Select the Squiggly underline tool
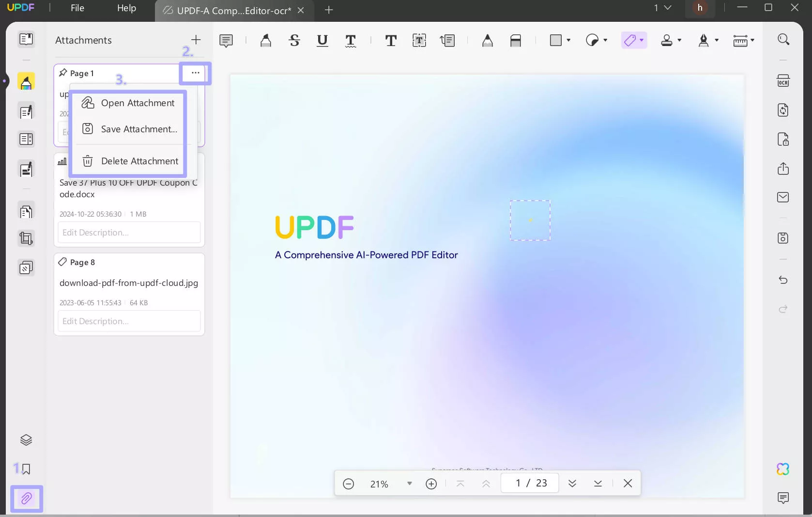This screenshot has height=517, width=812. 351,40
